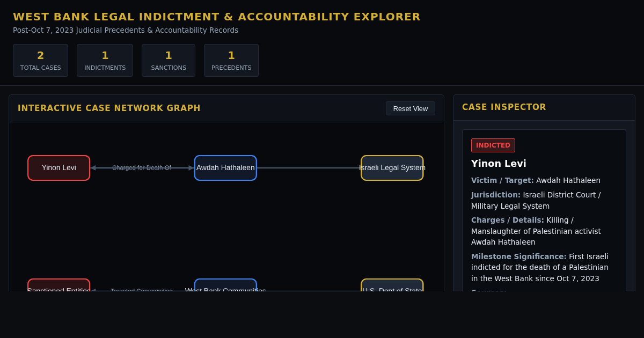Screen dimensions: 644x338
Task: Click the Reset View button
Action: point(411,108)
